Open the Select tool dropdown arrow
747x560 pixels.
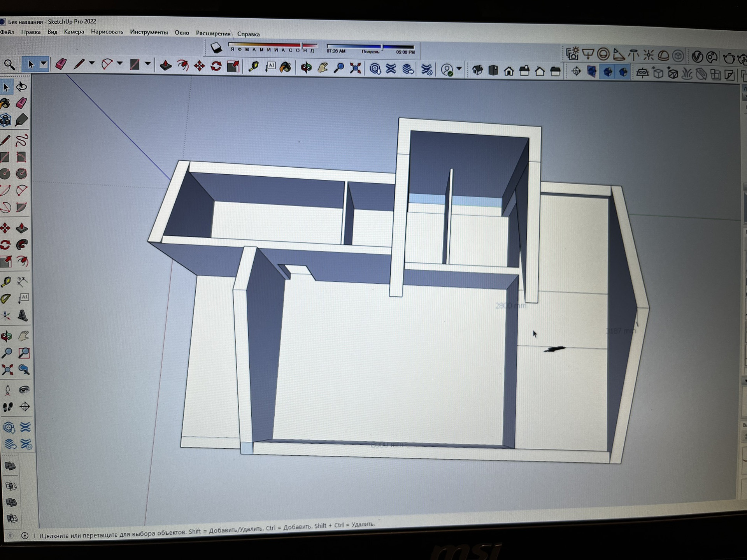pyautogui.click(x=44, y=64)
